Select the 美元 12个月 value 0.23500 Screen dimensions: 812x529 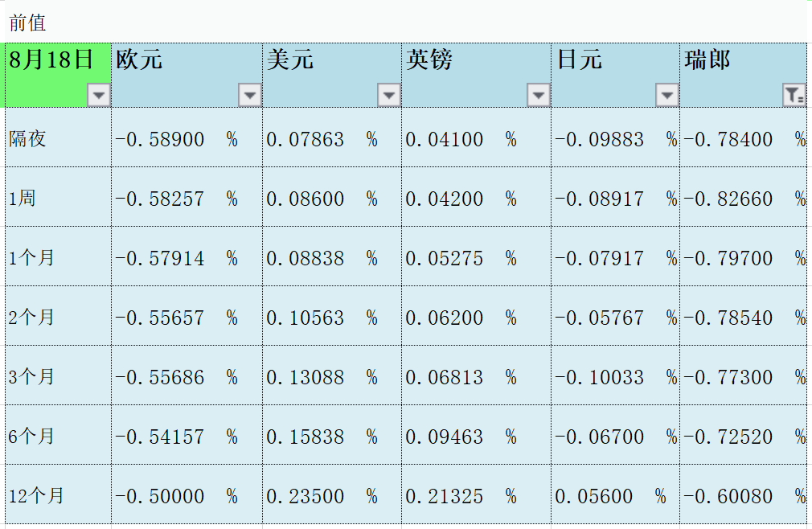306,497
